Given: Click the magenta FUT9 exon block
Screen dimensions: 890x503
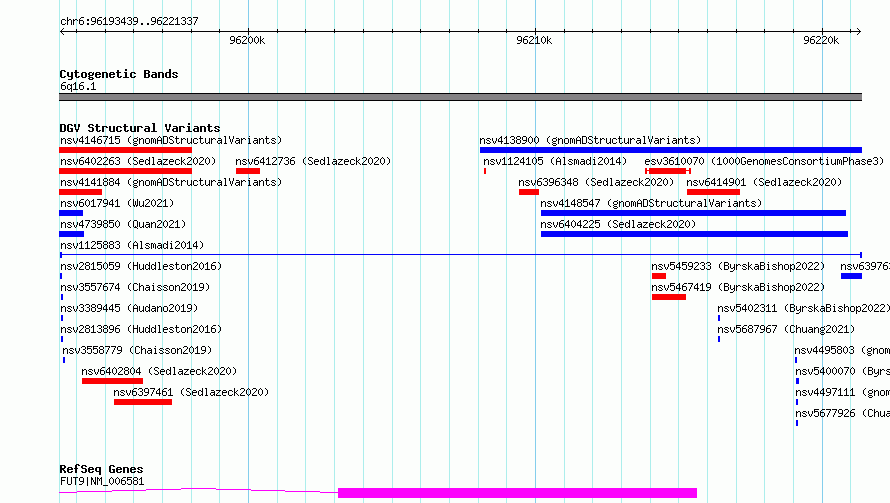Looking at the screenshot, I should pyautogui.click(x=517, y=493).
